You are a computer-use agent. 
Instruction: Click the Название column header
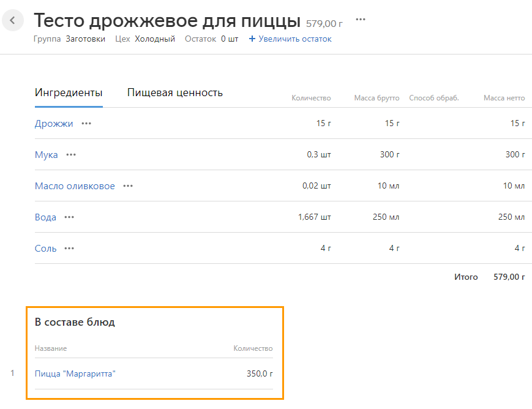click(x=51, y=348)
